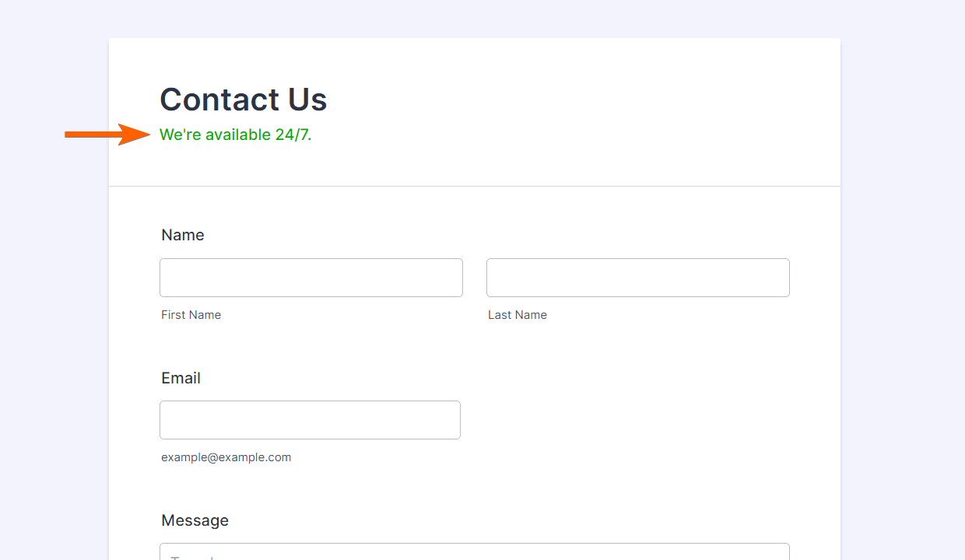965x560 pixels.
Task: Click the "24/7." part of the subheading
Action: 293,135
